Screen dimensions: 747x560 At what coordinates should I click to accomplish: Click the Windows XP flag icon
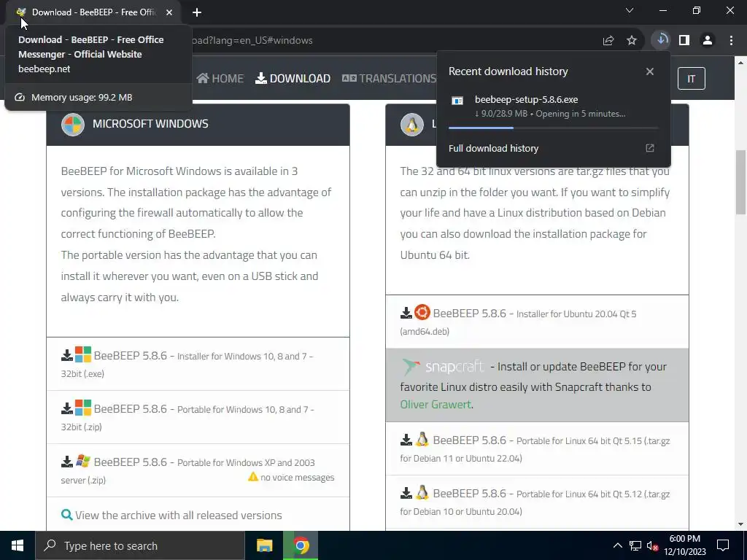[83, 461]
